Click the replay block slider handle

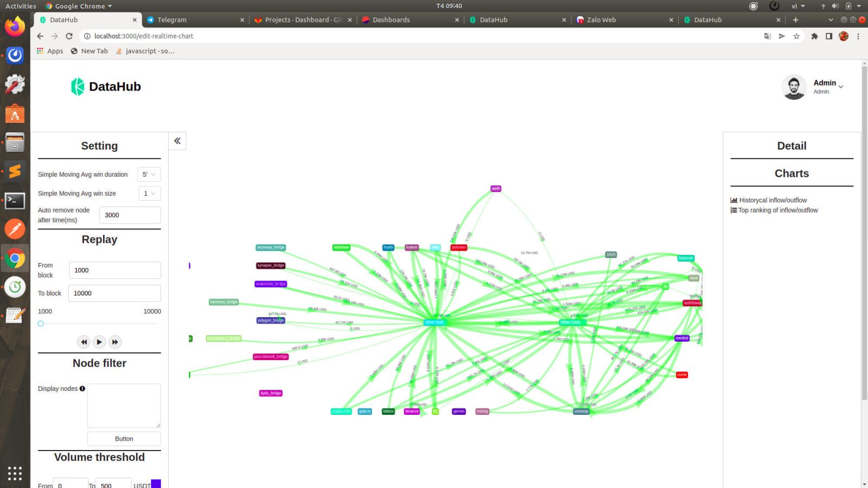click(x=41, y=324)
